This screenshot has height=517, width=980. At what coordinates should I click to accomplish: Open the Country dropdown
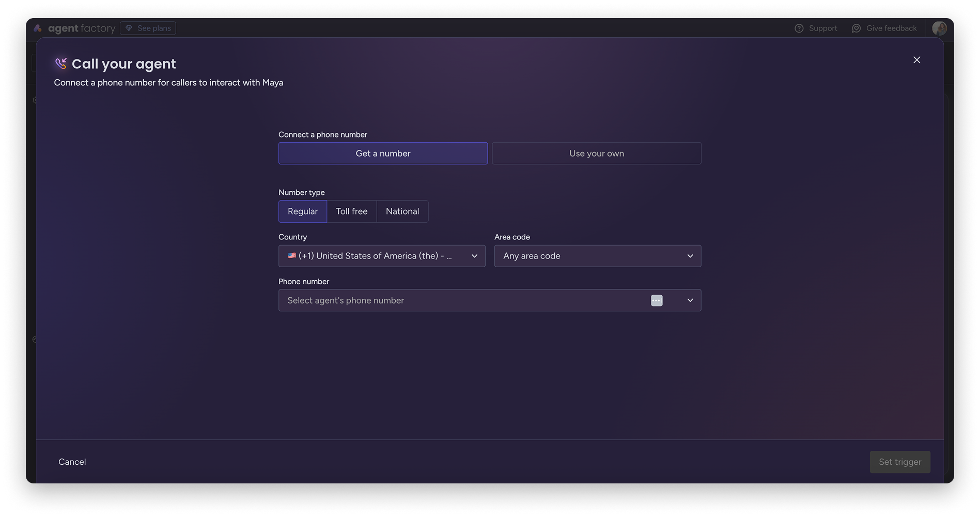coord(382,256)
